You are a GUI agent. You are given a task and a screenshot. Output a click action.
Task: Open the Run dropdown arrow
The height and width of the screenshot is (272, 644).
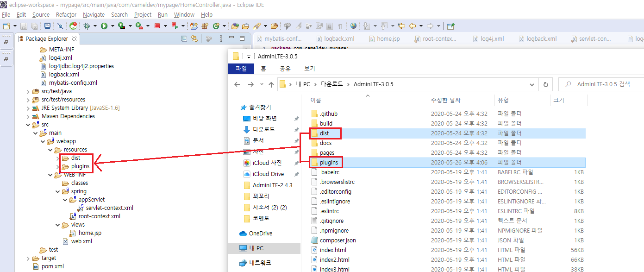click(x=113, y=26)
